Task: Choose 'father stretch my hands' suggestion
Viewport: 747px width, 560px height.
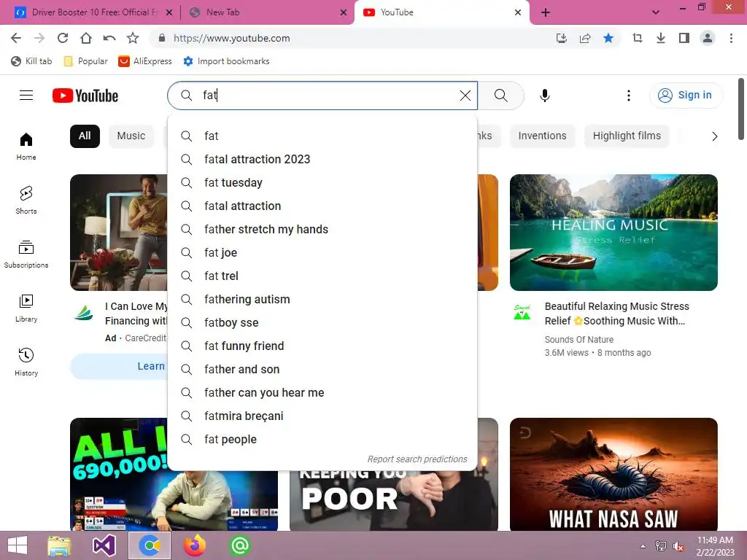Action: (x=322, y=230)
